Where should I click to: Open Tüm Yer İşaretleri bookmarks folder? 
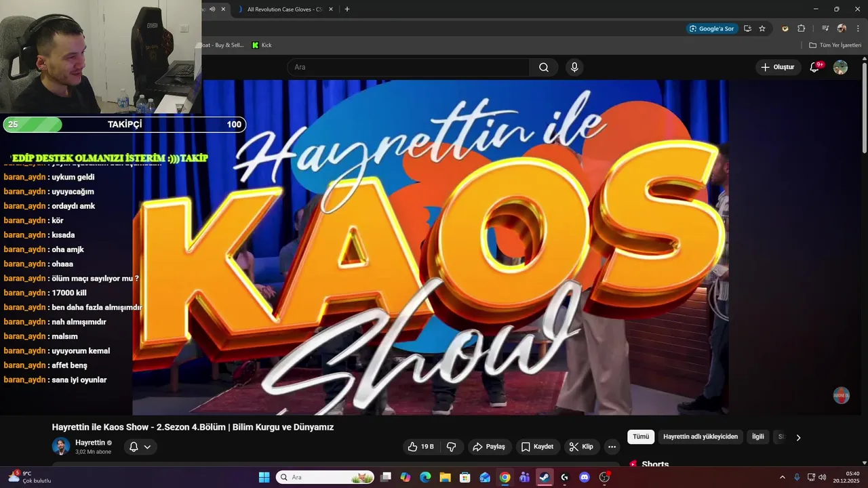[835, 45]
